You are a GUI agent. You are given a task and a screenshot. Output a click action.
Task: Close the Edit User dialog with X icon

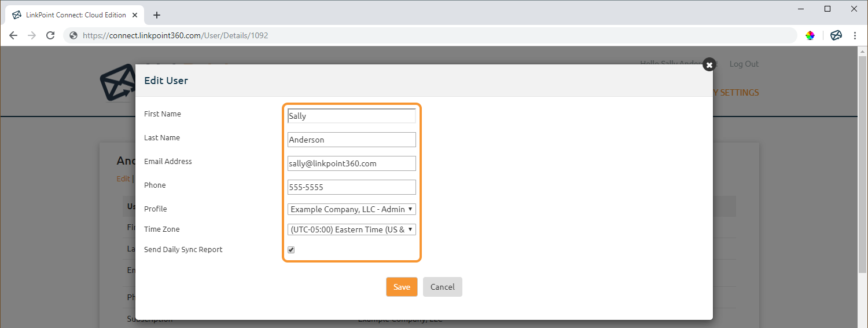coord(709,65)
